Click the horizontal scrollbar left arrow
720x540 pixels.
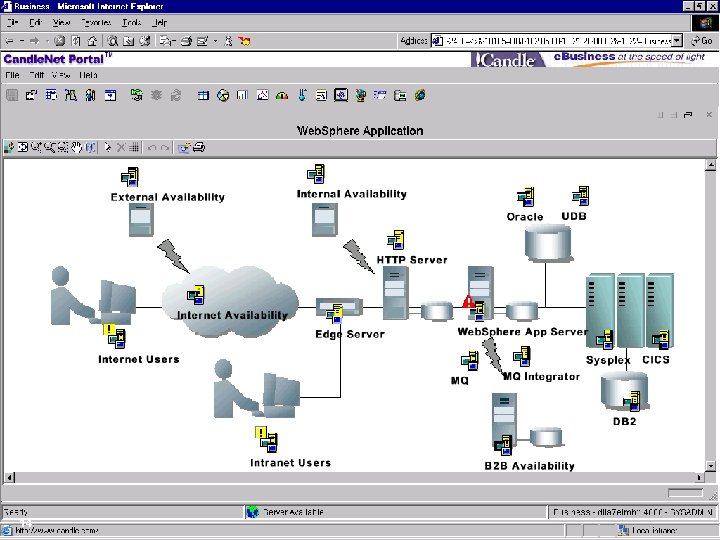coord(9,478)
